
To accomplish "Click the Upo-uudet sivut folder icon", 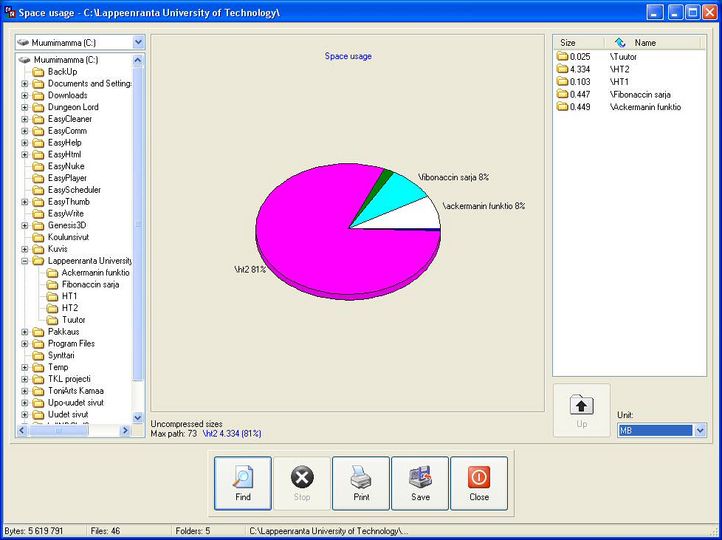I will pos(38,403).
